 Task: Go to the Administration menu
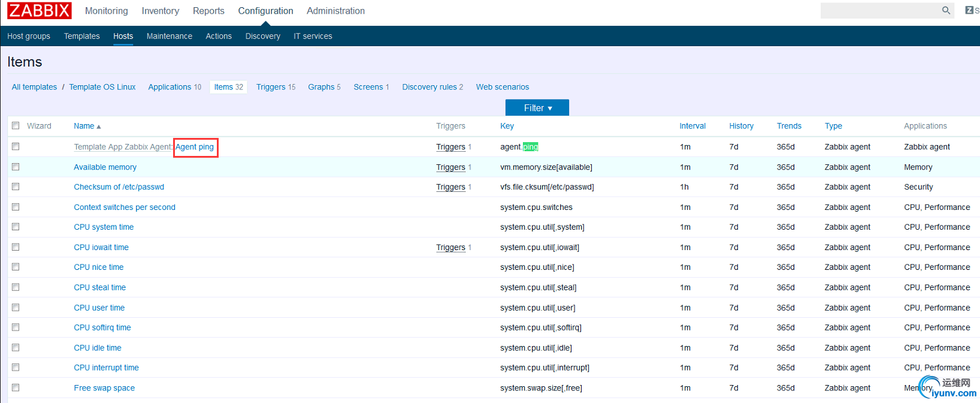click(x=335, y=11)
